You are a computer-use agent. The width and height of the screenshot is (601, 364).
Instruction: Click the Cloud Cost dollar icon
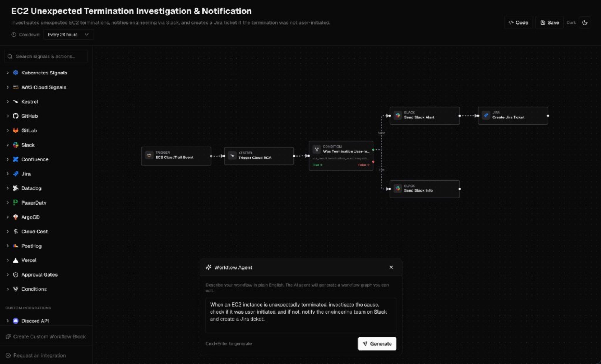(x=16, y=231)
